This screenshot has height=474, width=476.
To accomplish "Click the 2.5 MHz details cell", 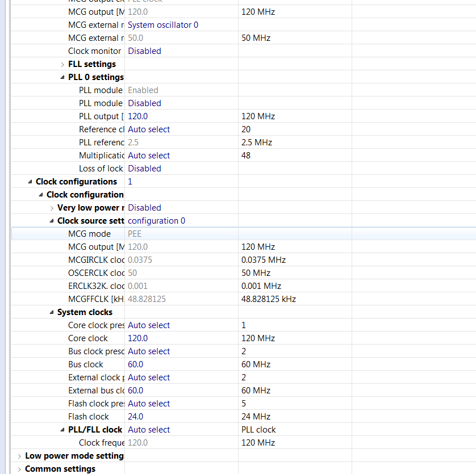I will pyautogui.click(x=257, y=142).
